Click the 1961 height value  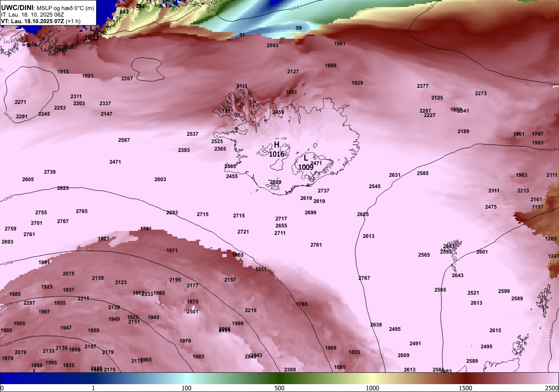pos(340,44)
